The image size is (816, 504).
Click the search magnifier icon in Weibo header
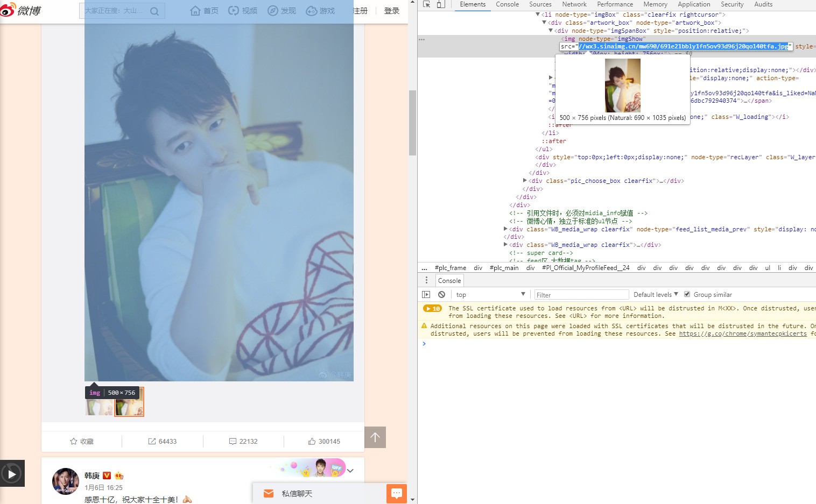(154, 11)
